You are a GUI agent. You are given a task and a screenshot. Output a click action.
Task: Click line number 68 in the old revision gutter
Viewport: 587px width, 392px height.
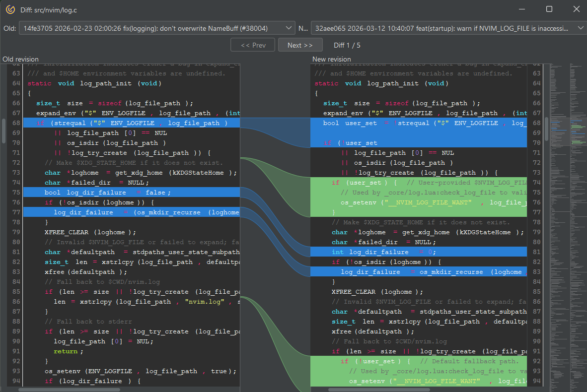point(16,123)
